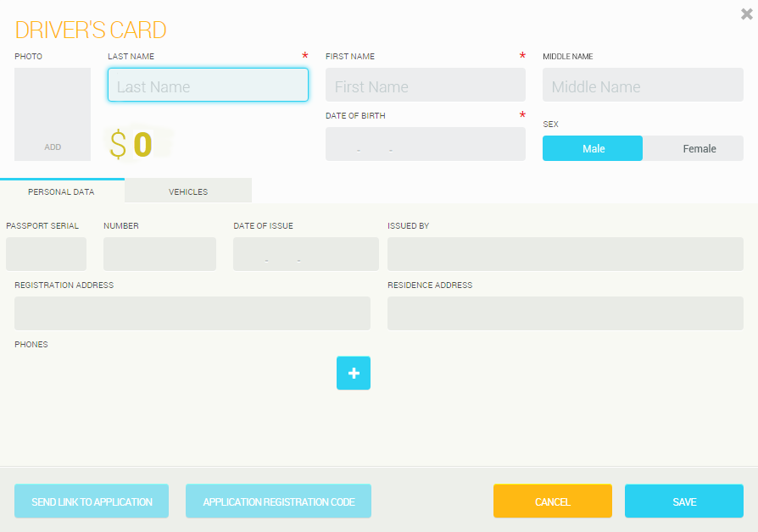Open the Personal Data tab
The width and height of the screenshot is (758, 532).
tap(61, 191)
